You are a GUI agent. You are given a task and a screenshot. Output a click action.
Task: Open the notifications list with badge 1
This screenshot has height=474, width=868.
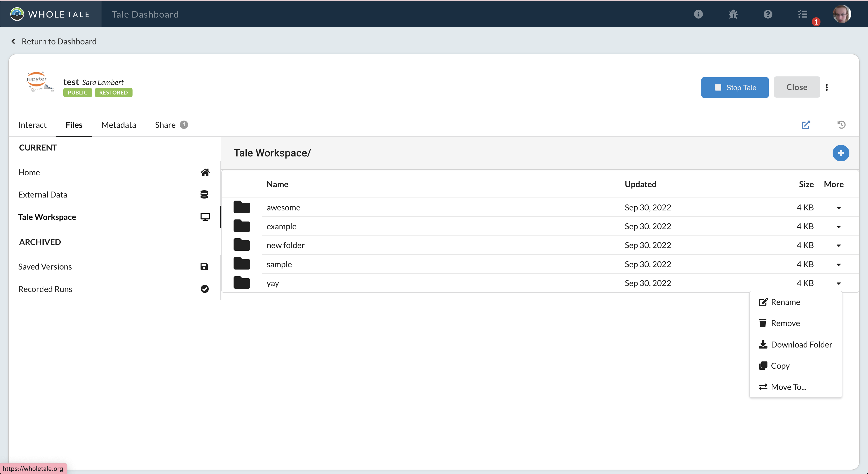coord(803,14)
